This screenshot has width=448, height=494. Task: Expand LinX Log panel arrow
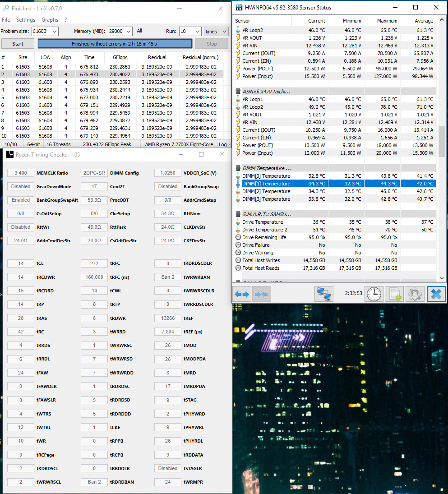click(229, 144)
